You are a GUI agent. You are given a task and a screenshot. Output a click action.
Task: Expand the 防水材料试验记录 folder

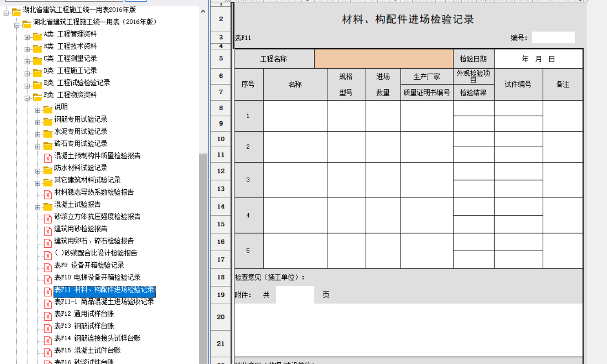(x=38, y=171)
